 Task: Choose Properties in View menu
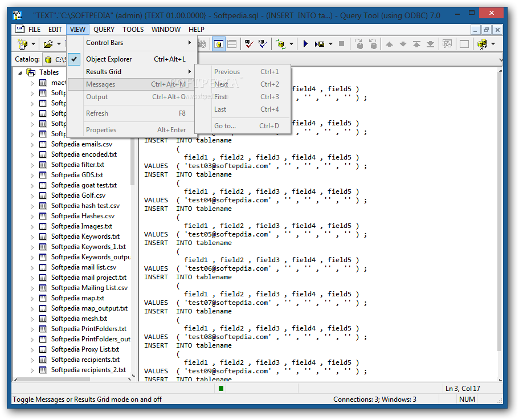click(x=133, y=130)
